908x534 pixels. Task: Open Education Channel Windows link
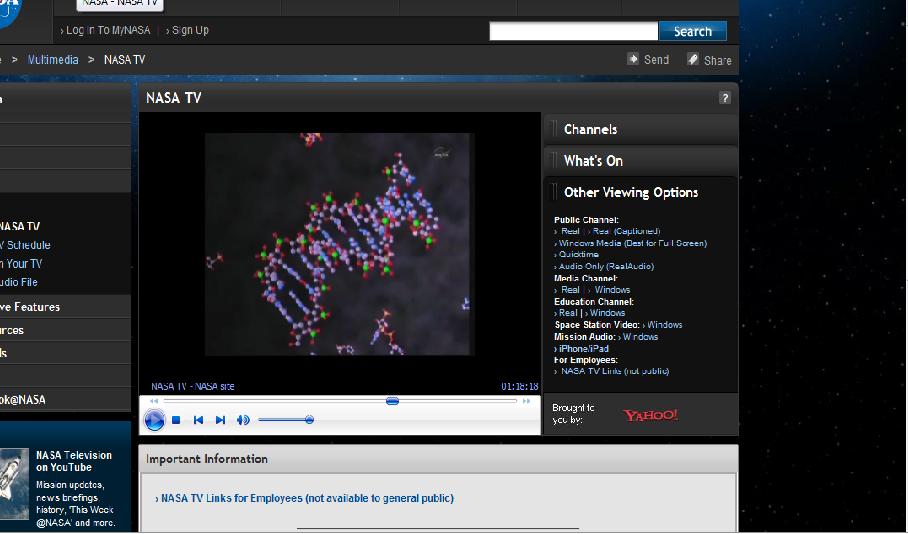(x=607, y=313)
